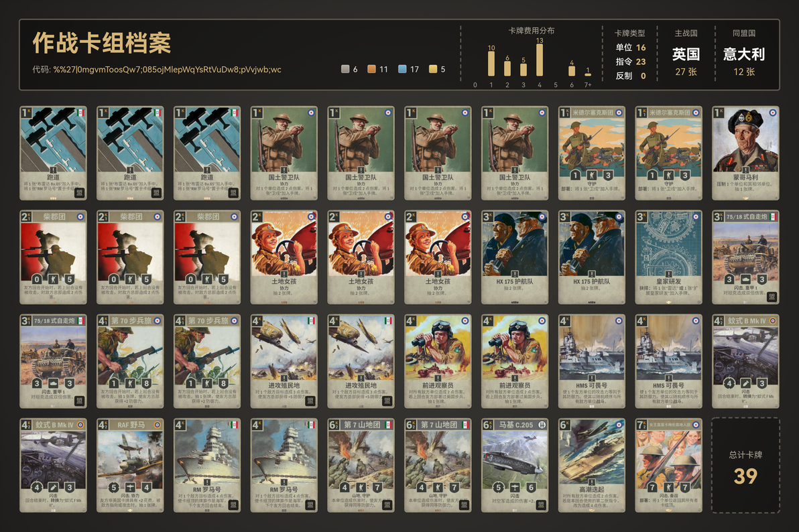Click the cost 1 badge on 蒙哥马利
This screenshot has height=532, width=799.
pos(719,113)
